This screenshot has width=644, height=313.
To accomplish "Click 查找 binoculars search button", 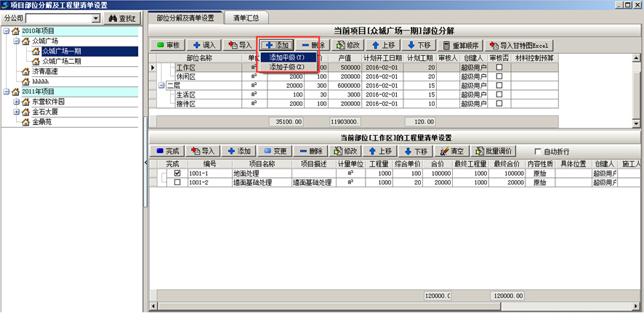I will pos(121,17).
